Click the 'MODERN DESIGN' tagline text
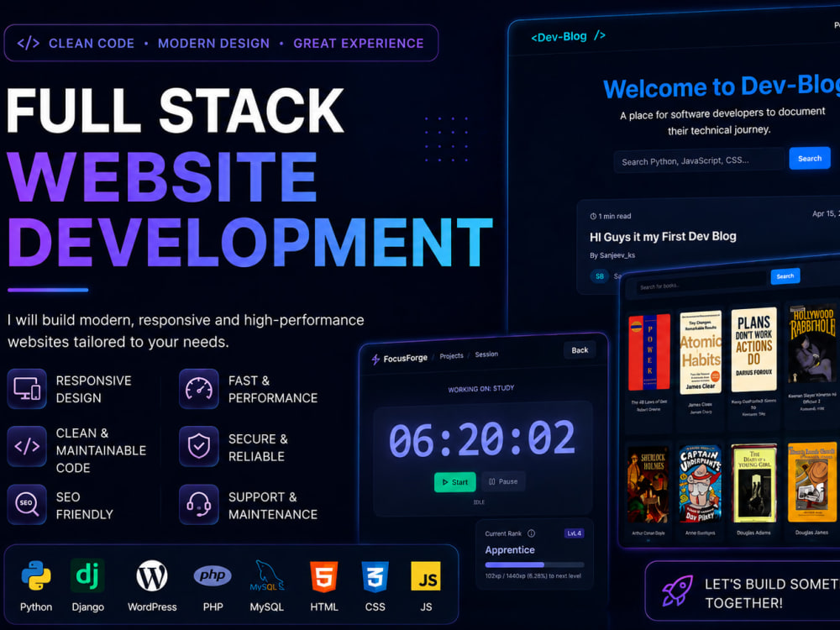Viewport: 840px width, 630px height. [213, 44]
